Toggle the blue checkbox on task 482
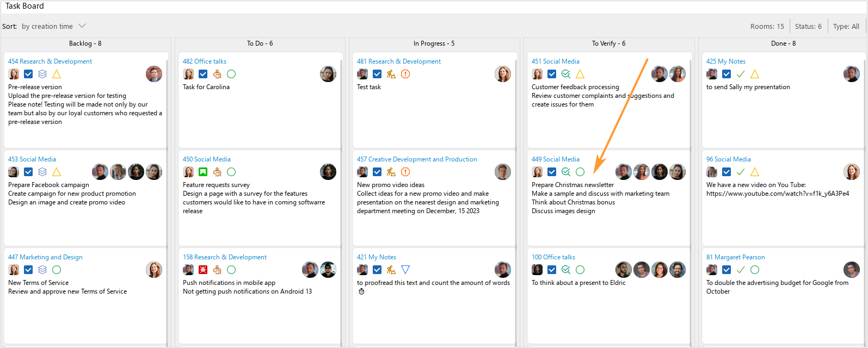This screenshot has width=868, height=348. [203, 74]
